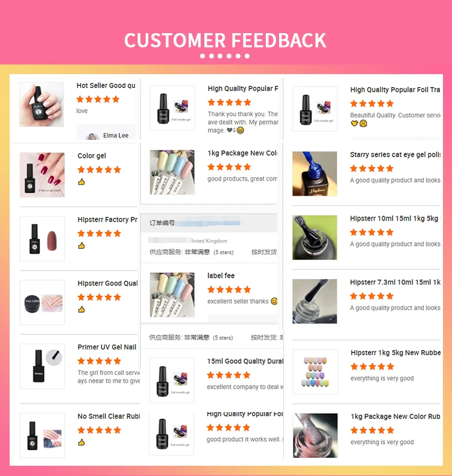
Task: Click thumbs-up icon under Hipsterr Factory review
Action: click(x=81, y=246)
